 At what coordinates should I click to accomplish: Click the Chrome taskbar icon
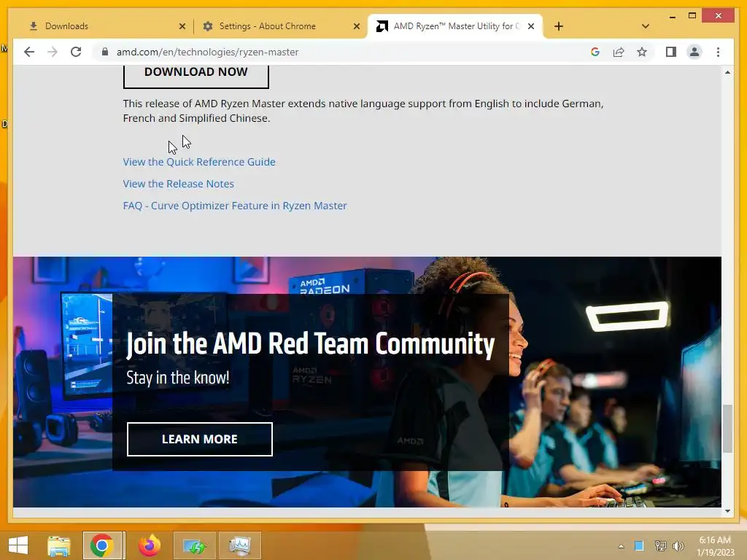(102, 545)
